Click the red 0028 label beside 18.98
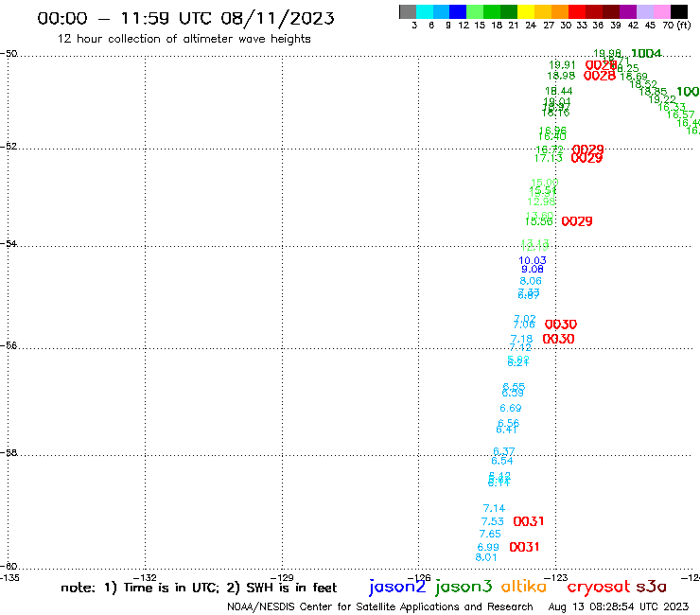 pos(600,76)
